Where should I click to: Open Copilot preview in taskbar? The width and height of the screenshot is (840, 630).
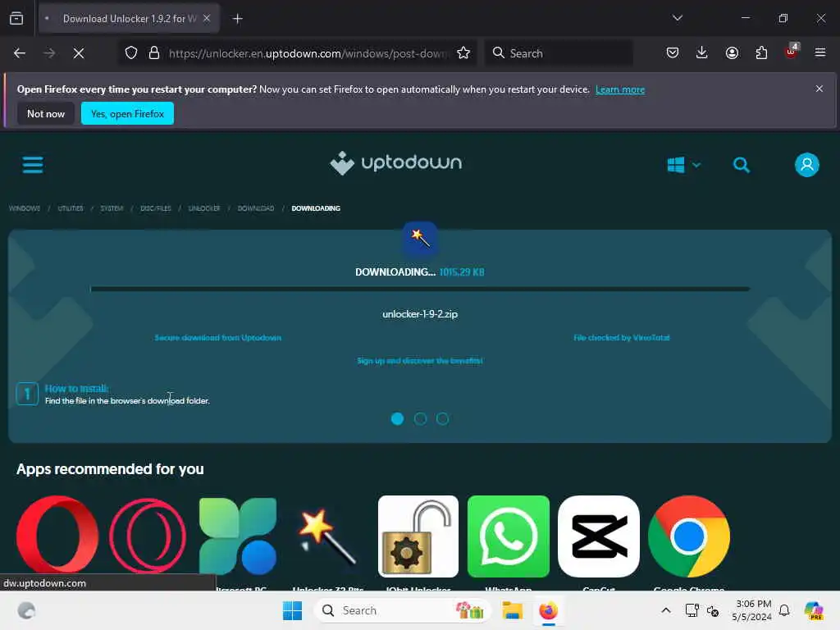click(x=813, y=610)
